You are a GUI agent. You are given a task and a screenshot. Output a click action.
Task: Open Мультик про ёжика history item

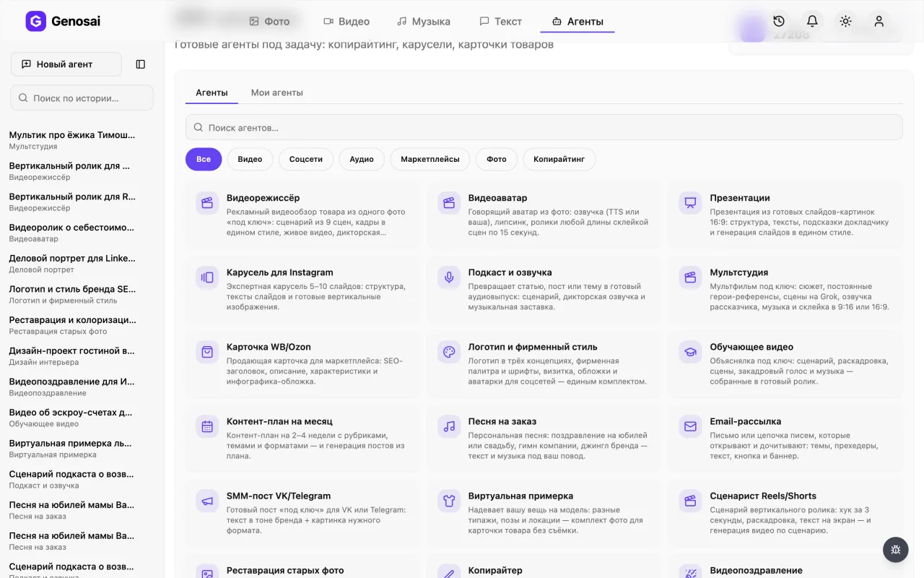pos(72,140)
